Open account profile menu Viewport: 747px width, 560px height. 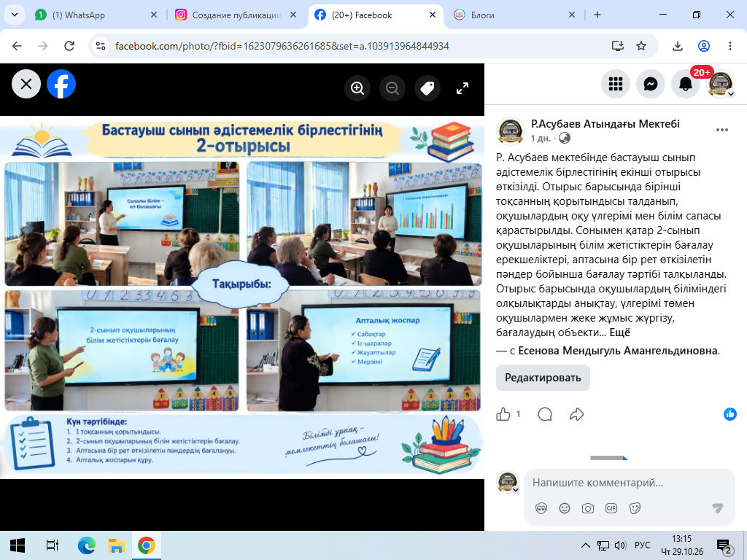[721, 85]
